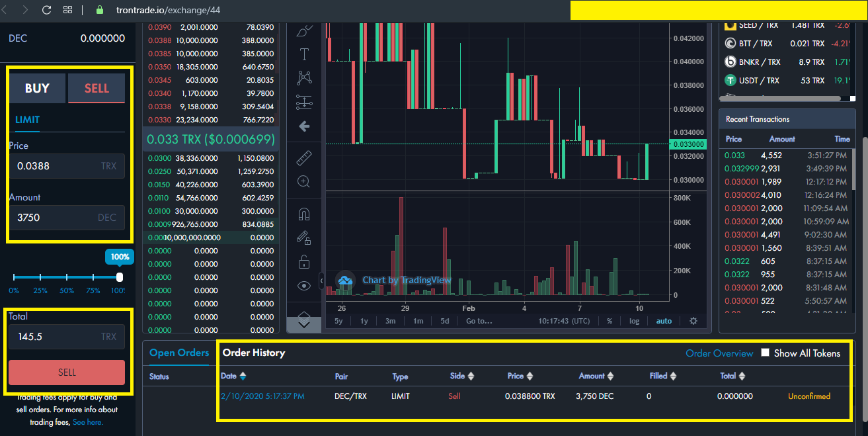The width and height of the screenshot is (868, 436).
Task: View site security lock info
Action: pyautogui.click(x=100, y=10)
